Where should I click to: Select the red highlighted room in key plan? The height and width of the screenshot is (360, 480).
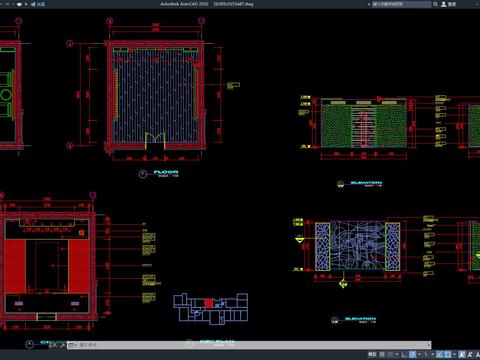[x=208, y=303]
